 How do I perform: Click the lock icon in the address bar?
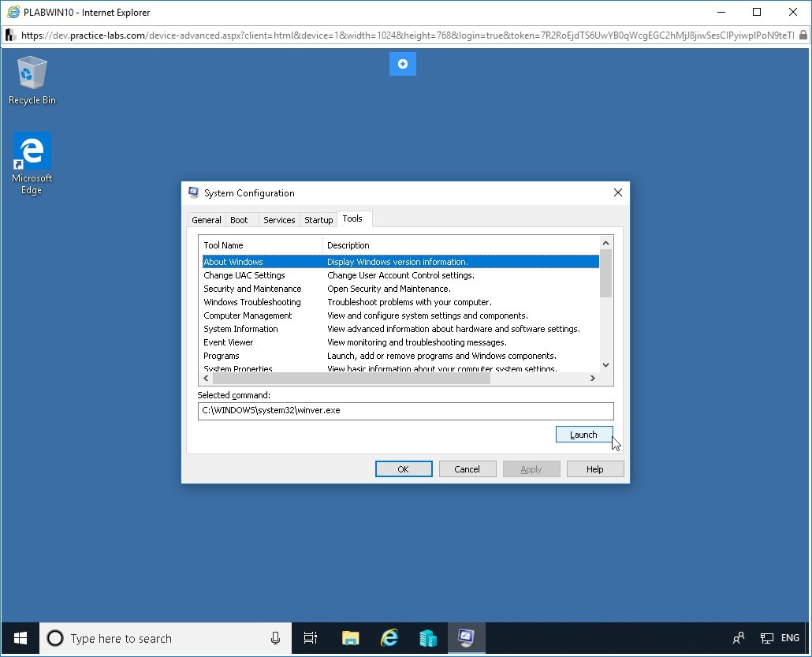[803, 35]
